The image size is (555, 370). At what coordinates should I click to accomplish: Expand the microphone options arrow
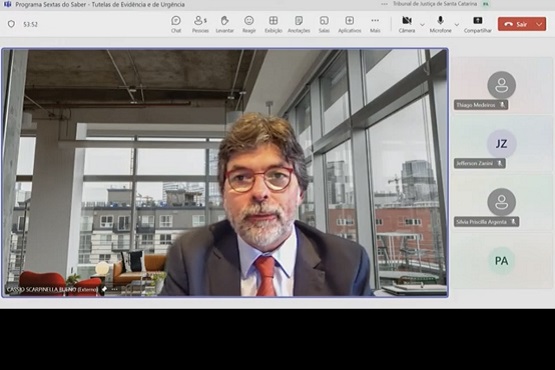[x=457, y=24]
